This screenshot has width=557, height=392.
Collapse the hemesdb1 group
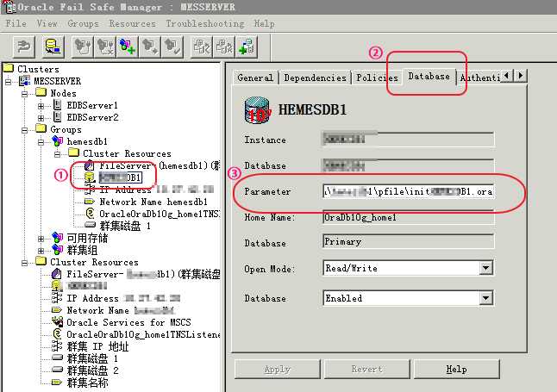pos(41,142)
